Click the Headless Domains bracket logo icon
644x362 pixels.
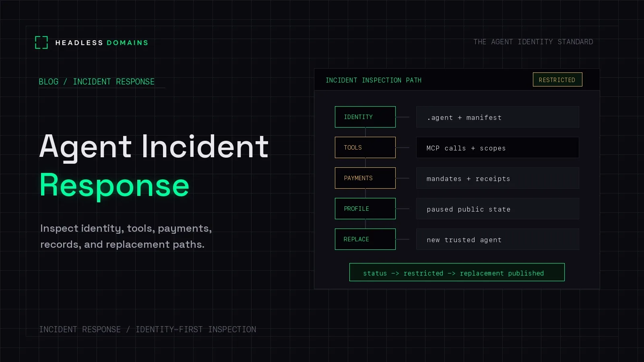click(x=41, y=42)
